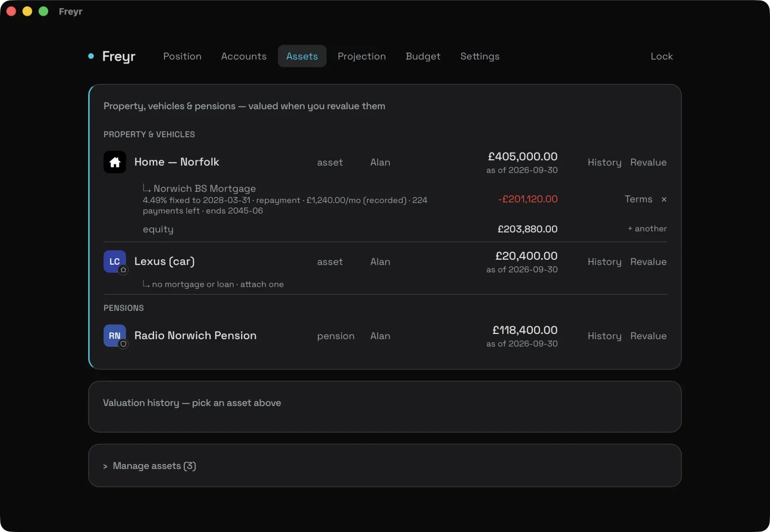Click the Lexus (car) asset name
This screenshot has width=770, height=532.
pyautogui.click(x=165, y=261)
